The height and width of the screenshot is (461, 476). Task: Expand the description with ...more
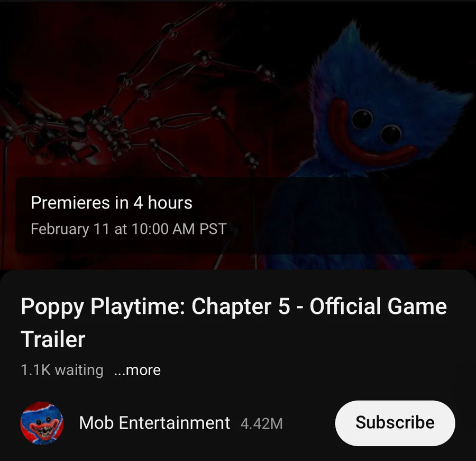pos(137,370)
